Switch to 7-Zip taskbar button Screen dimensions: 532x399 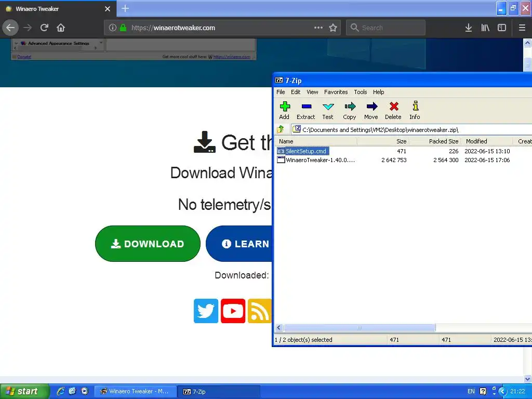pos(218,392)
